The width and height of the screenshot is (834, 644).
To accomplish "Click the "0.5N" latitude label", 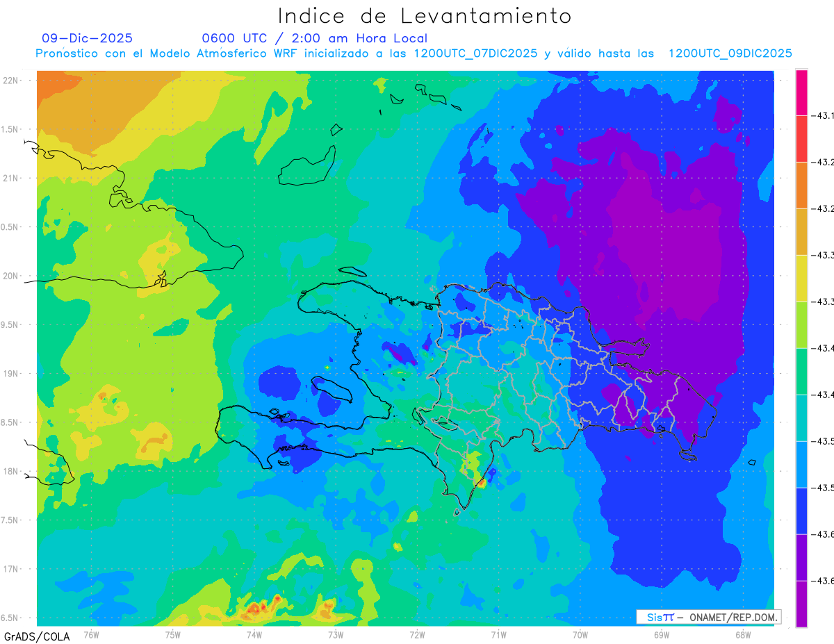I will [x=10, y=227].
